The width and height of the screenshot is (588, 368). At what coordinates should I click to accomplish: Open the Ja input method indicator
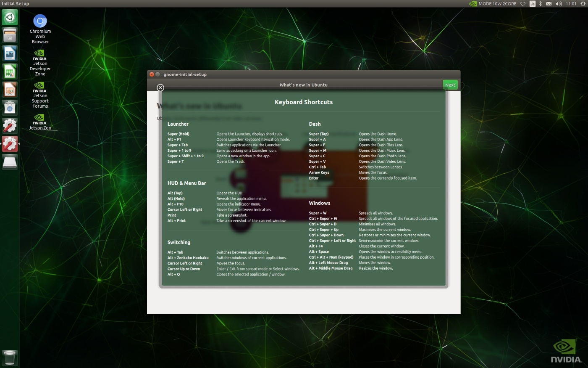point(532,4)
